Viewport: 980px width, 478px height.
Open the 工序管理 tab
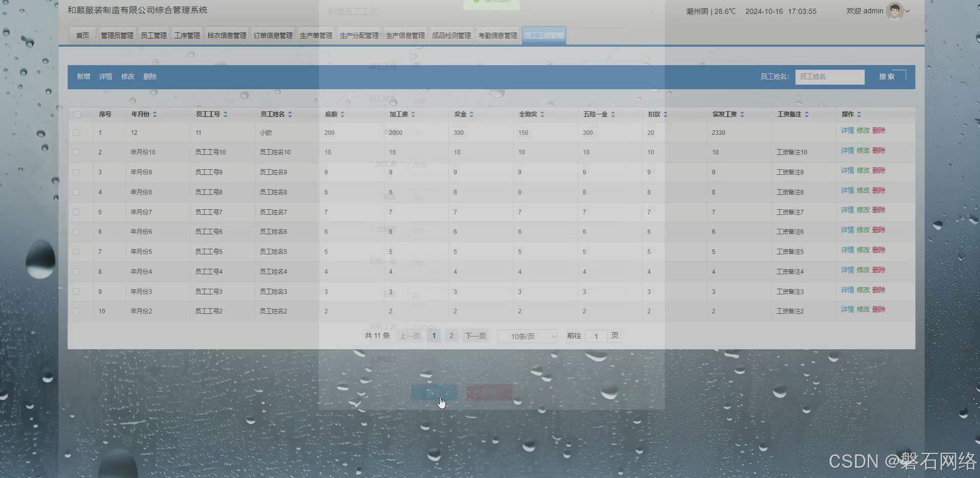[x=187, y=35]
